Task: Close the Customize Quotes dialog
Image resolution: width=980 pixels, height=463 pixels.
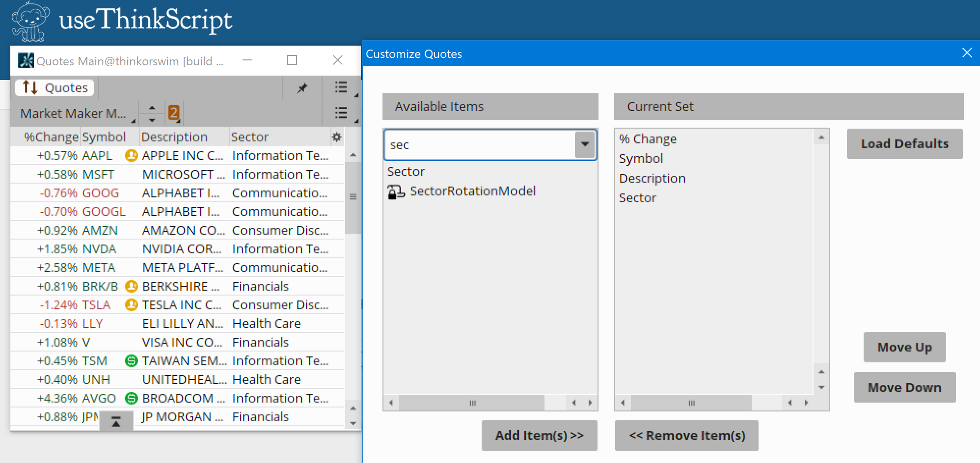Action: click(967, 53)
